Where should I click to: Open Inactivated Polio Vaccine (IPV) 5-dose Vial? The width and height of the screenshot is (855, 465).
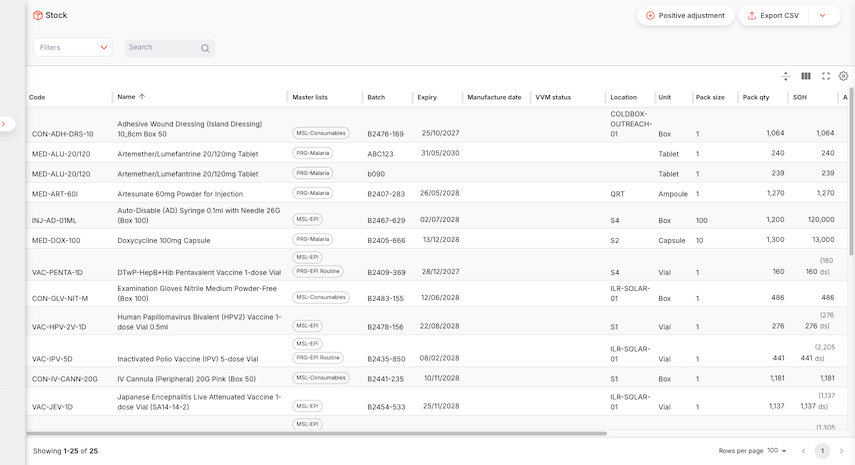[x=188, y=359]
